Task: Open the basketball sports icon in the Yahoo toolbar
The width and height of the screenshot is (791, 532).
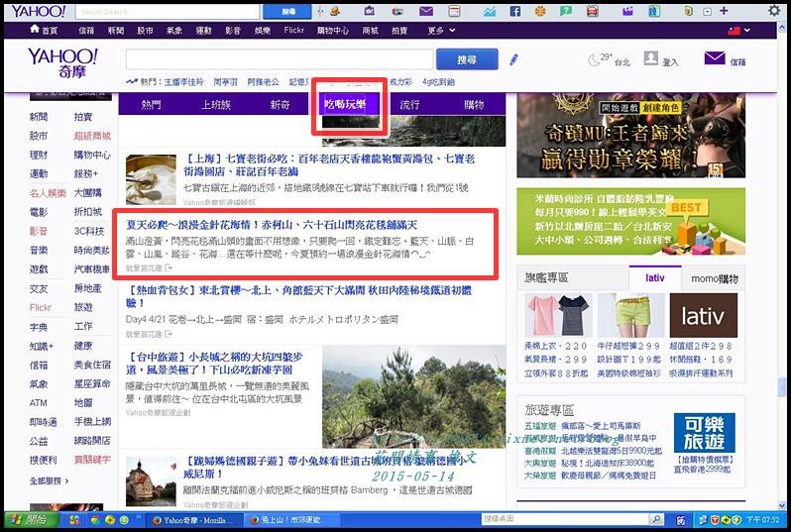Action: pyautogui.click(x=540, y=11)
